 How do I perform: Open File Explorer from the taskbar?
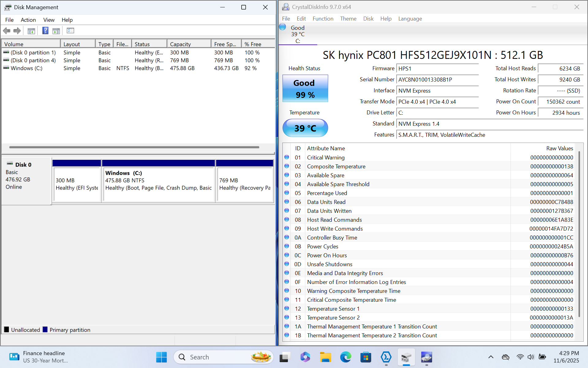tap(325, 357)
